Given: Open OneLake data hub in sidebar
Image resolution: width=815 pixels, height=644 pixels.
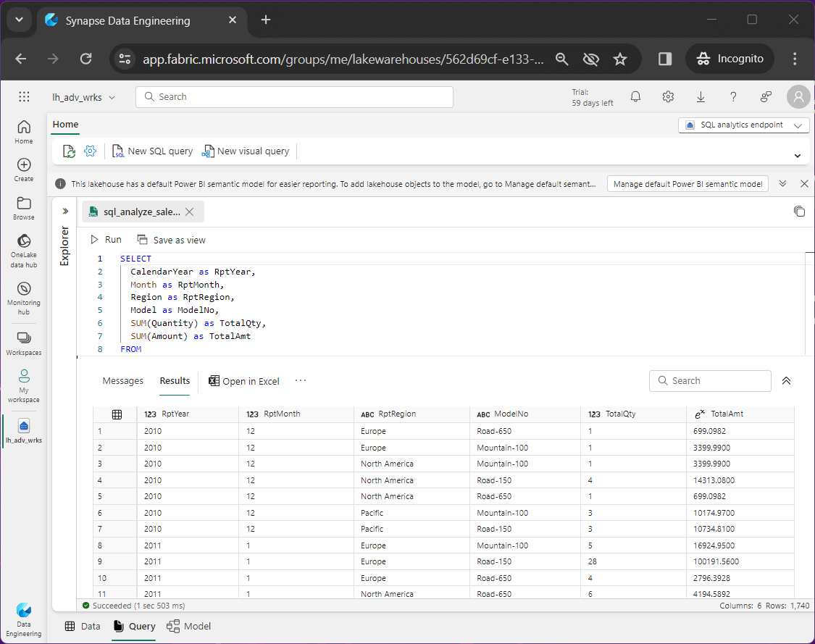Looking at the screenshot, I should pos(24,250).
